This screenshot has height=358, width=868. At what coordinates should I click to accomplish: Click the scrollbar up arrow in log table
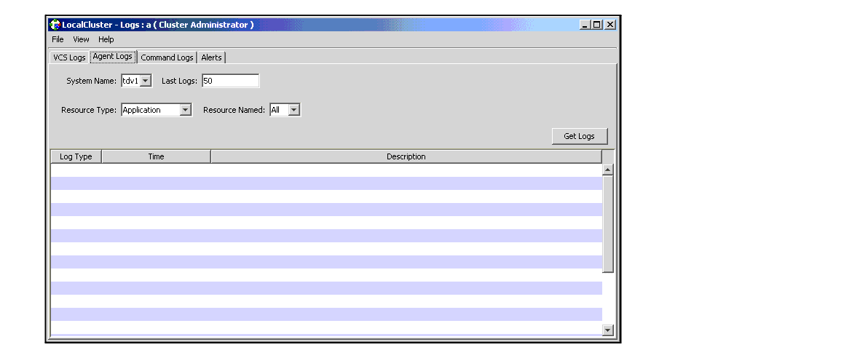pos(608,170)
